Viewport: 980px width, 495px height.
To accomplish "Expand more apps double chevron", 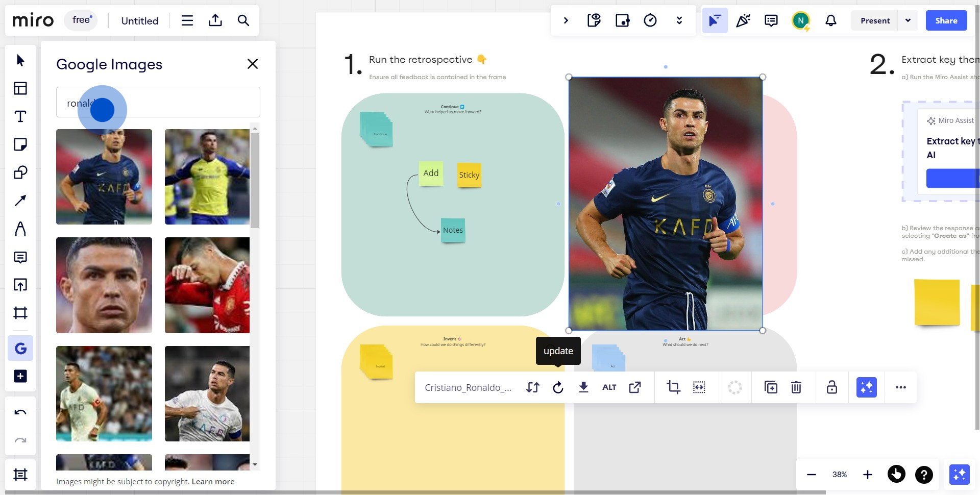I will pos(679,20).
